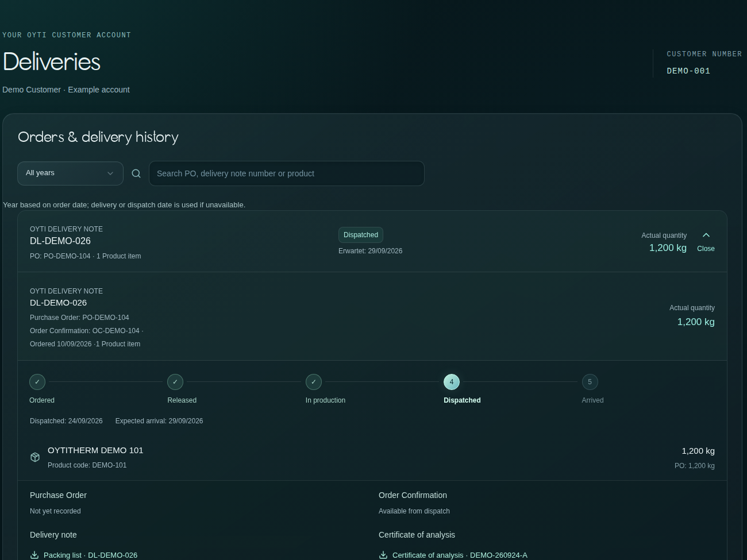Focus the PO and delivery note search field
747x560 pixels.
pos(287,173)
